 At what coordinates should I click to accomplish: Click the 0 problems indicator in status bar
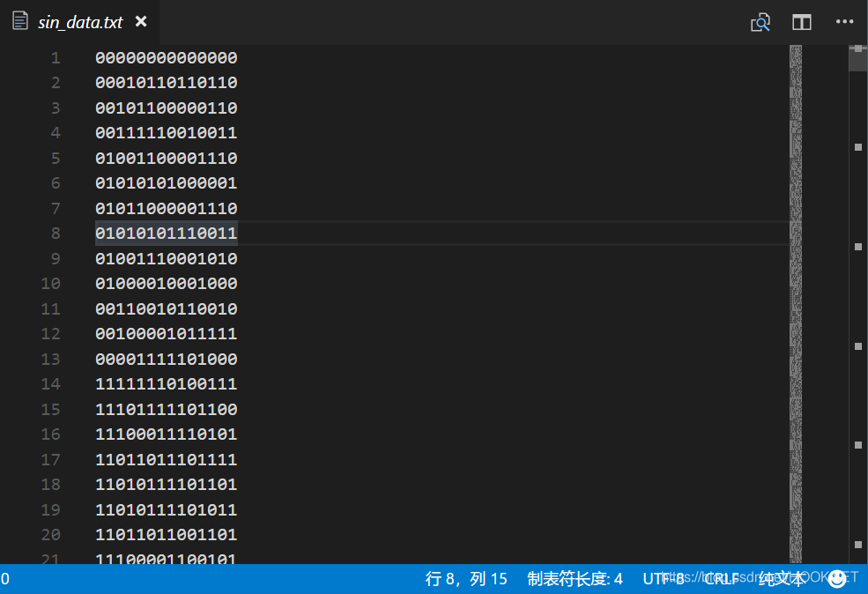[5, 579]
